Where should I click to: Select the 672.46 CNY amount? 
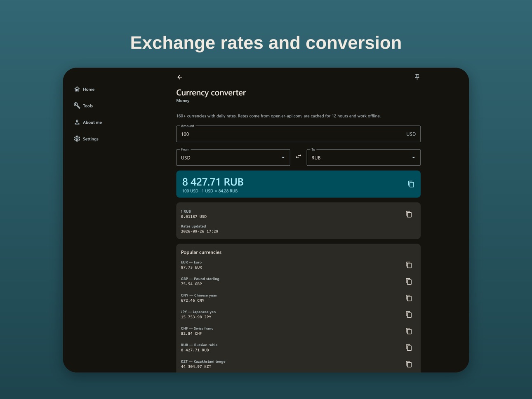pos(193,300)
